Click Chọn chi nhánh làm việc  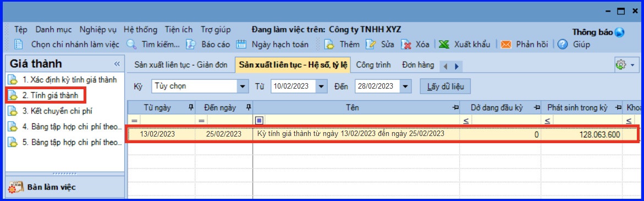click(75, 45)
